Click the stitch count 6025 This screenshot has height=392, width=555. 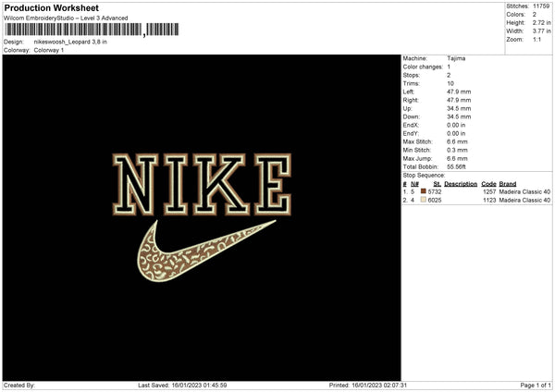[x=435, y=201]
